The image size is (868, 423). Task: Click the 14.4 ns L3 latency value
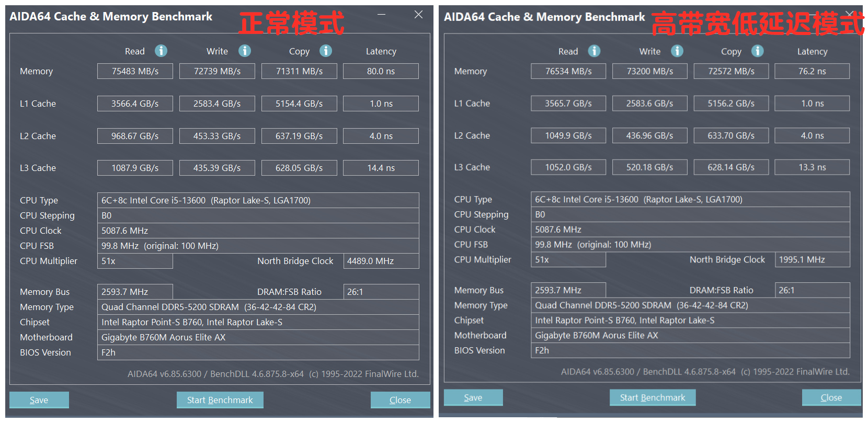pyautogui.click(x=381, y=168)
